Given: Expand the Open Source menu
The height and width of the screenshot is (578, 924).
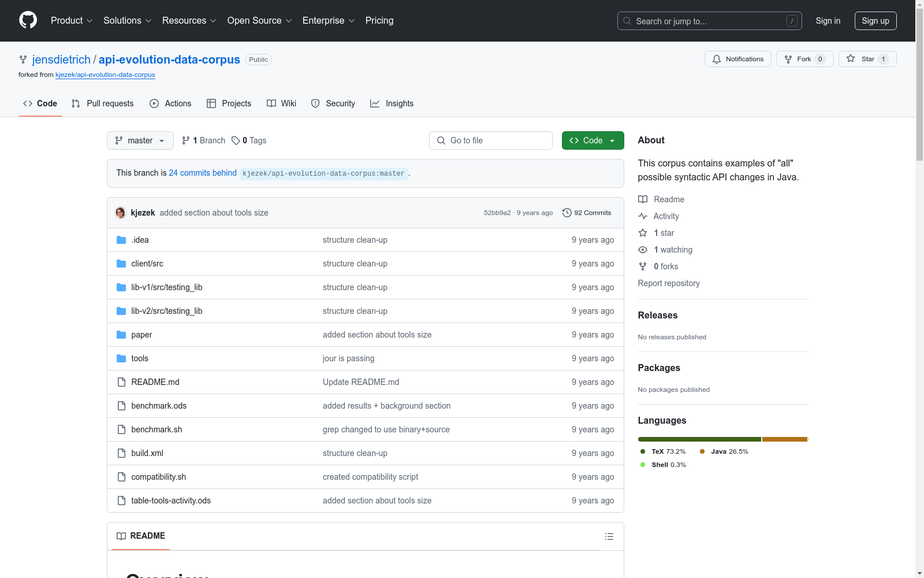Looking at the screenshot, I should pyautogui.click(x=260, y=20).
